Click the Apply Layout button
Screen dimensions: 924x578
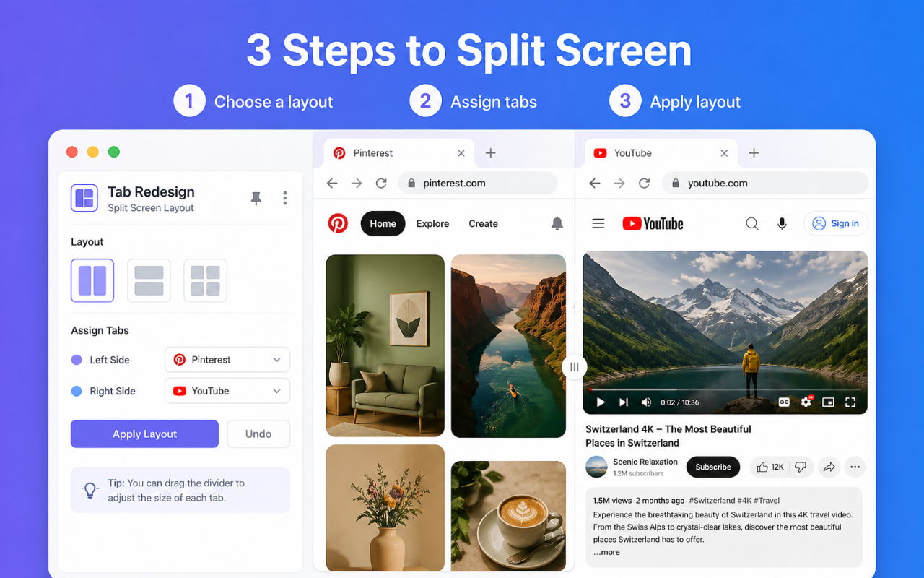point(144,434)
